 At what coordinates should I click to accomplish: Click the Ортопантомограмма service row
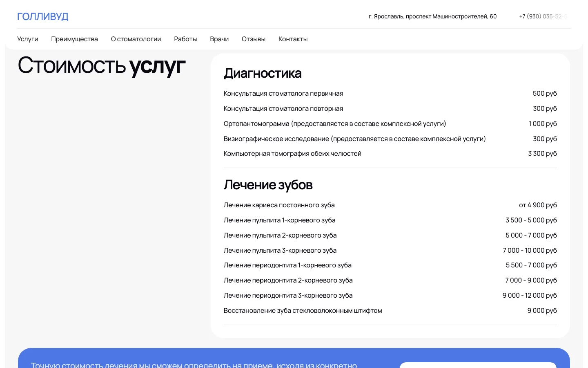click(x=390, y=124)
